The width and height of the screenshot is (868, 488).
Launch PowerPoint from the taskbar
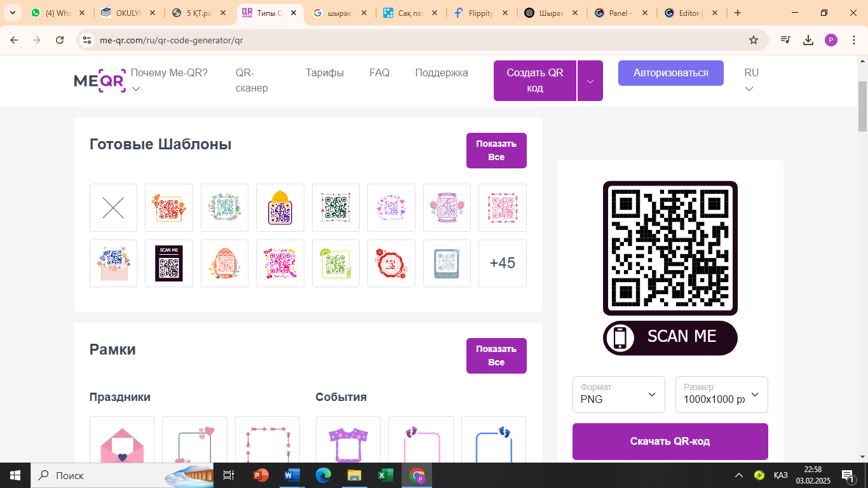[261, 475]
